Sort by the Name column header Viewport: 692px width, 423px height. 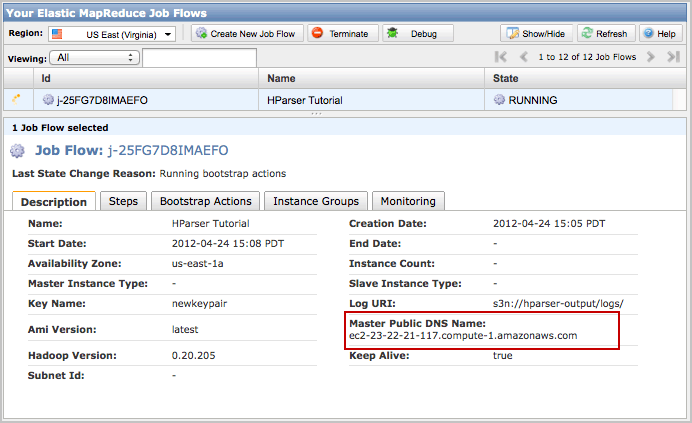371,78
